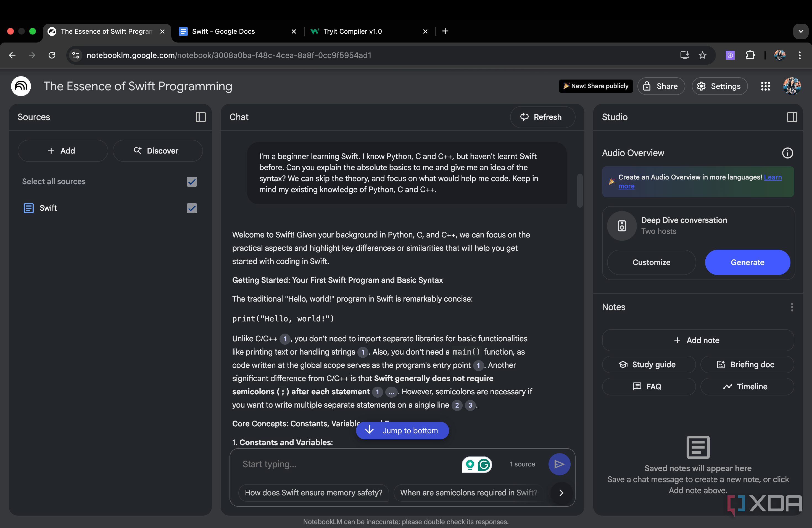
Task: Open browser extensions puzzle icon
Action: click(750, 55)
